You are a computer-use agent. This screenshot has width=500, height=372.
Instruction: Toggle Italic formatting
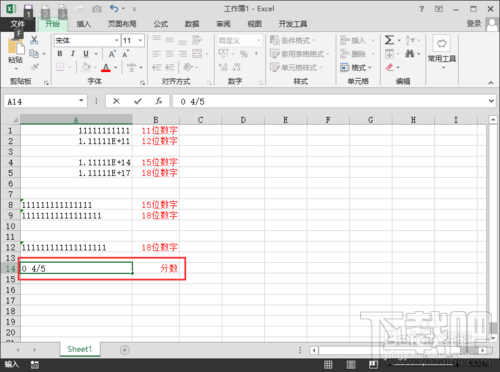[x=73, y=54]
